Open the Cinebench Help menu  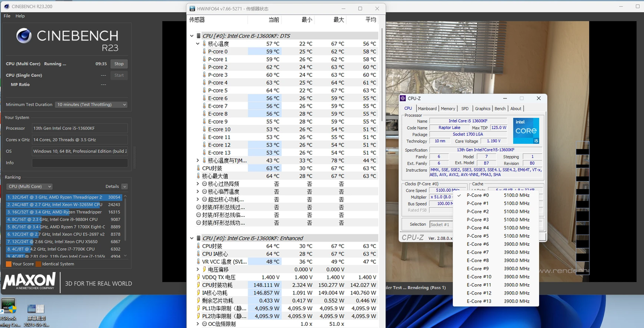pyautogui.click(x=20, y=16)
